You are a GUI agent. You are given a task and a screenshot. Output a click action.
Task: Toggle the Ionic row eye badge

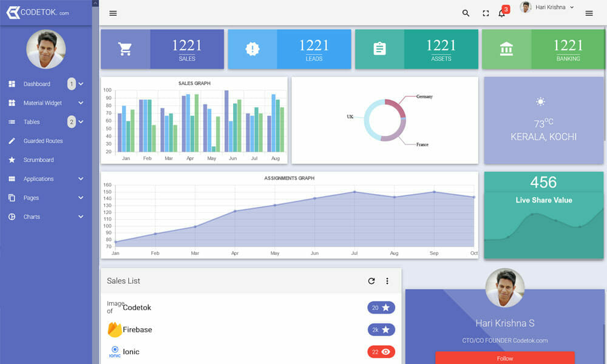(x=381, y=352)
